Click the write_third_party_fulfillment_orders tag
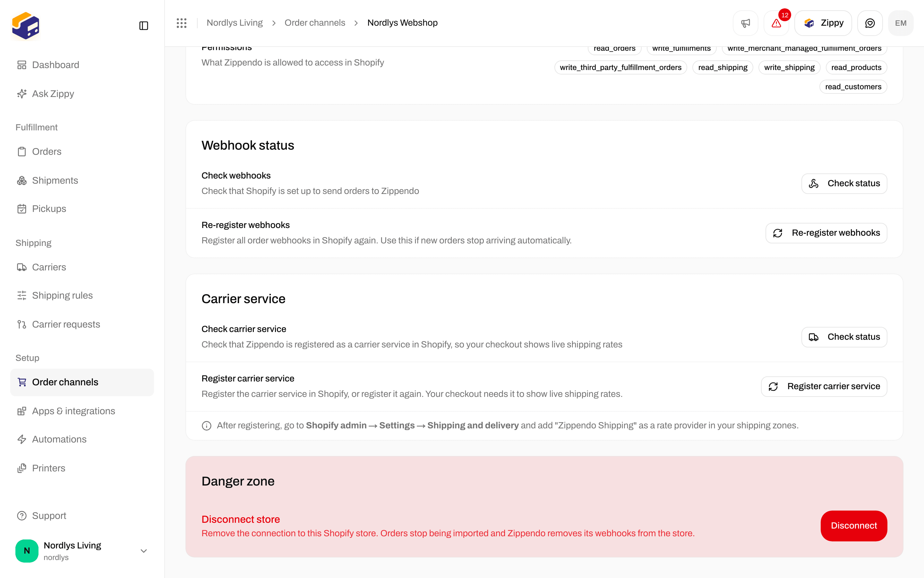The height and width of the screenshot is (578, 924). click(x=620, y=67)
